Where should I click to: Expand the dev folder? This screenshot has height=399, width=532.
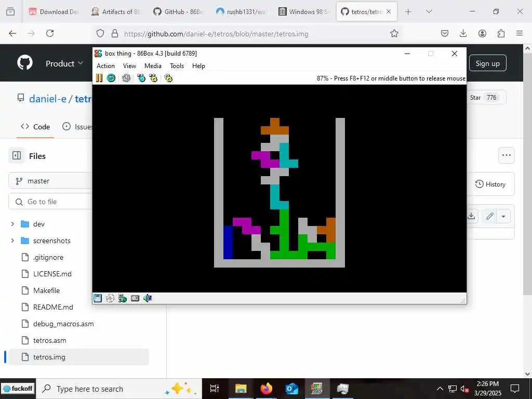tap(12, 224)
